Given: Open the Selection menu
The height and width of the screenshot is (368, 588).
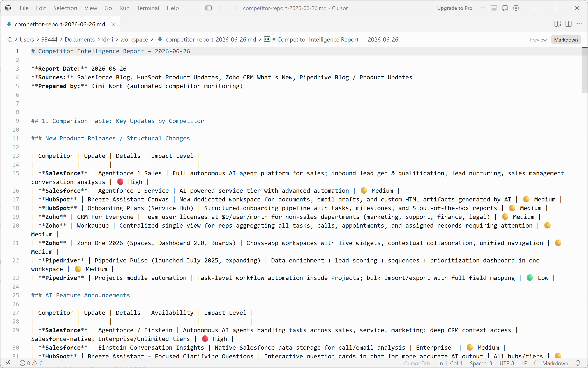Looking at the screenshot, I should (65, 8).
